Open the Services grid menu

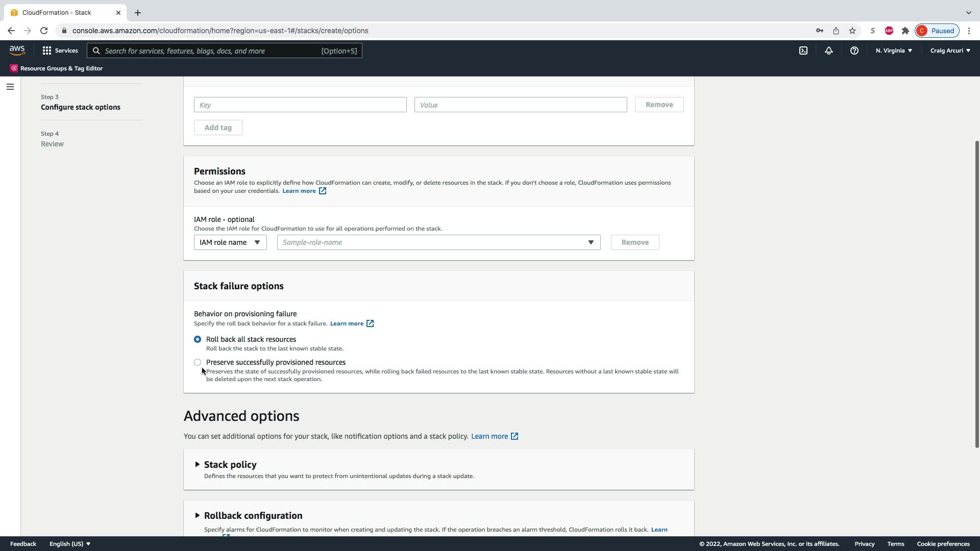(x=60, y=51)
